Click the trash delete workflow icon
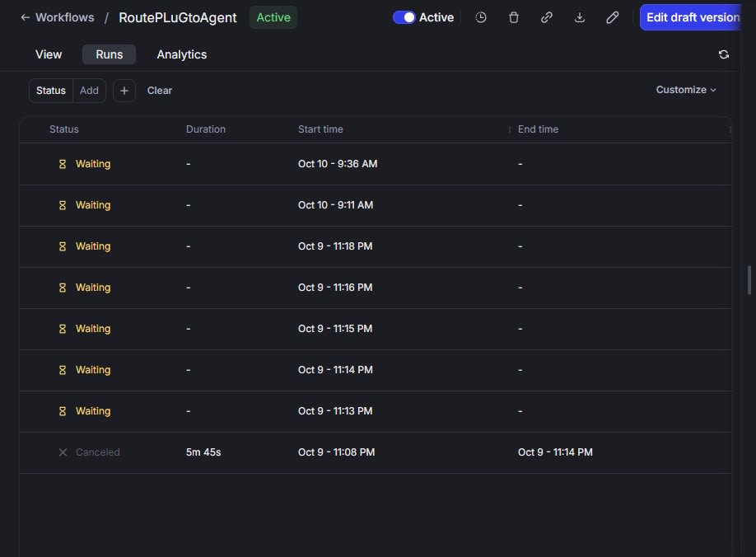The width and height of the screenshot is (756, 557). [x=514, y=17]
